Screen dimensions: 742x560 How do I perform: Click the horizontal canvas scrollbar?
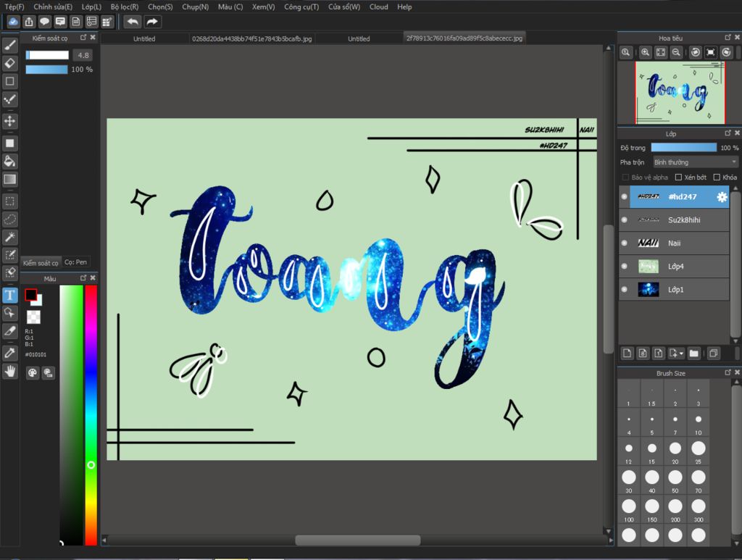(x=358, y=540)
